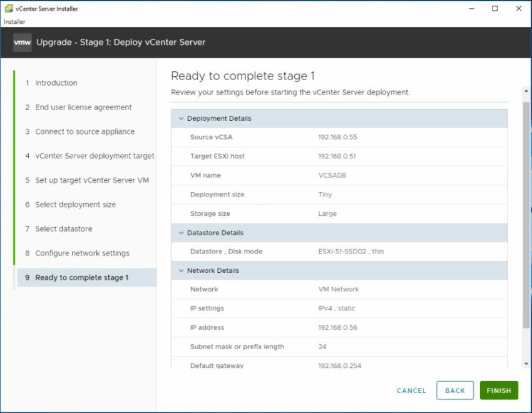The height and width of the screenshot is (413, 532).
Task: Collapse the Datastore Details section
Action: click(x=182, y=233)
